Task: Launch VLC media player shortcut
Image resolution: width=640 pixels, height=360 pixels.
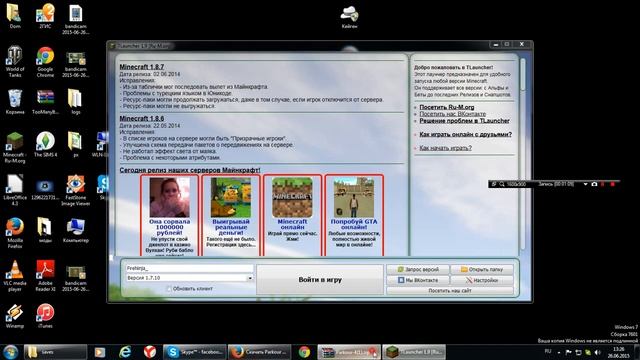Action: click(x=15, y=276)
